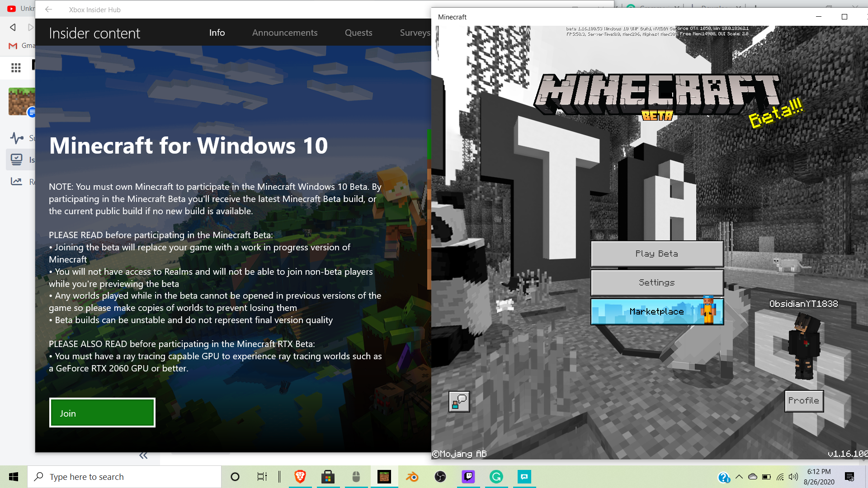Collapse the sidebar with double chevron

pos(143,455)
